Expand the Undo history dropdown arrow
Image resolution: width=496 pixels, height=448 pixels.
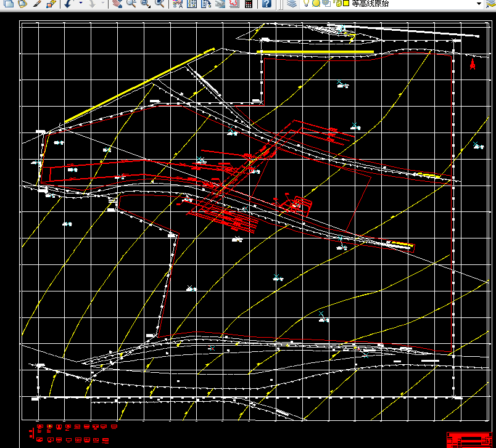coord(81,3)
